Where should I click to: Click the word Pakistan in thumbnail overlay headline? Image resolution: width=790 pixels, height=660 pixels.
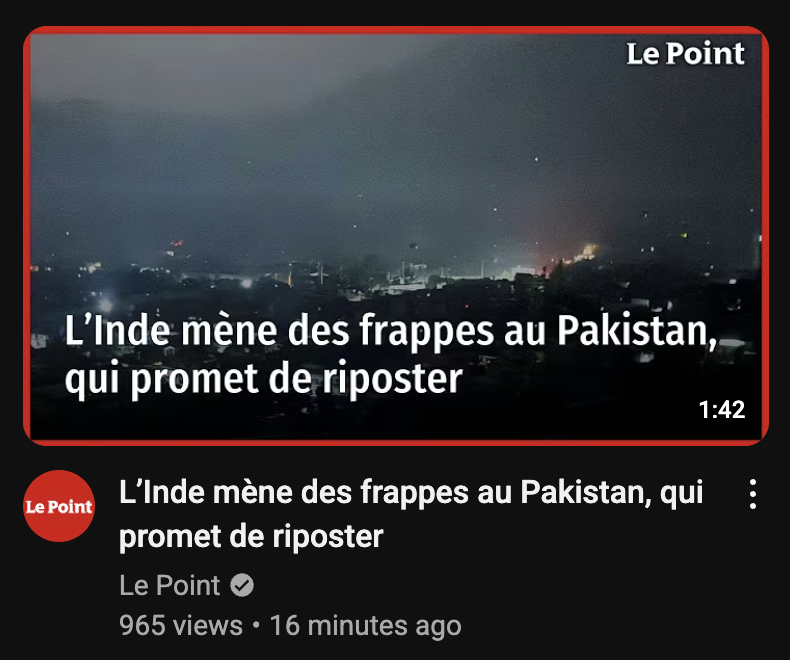[x=637, y=331]
